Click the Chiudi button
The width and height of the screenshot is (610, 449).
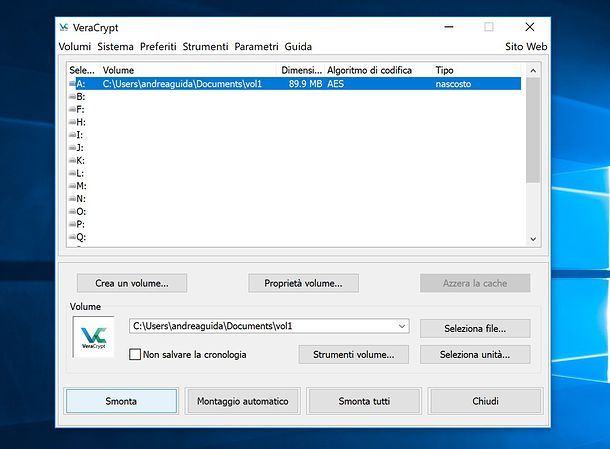pos(486,401)
